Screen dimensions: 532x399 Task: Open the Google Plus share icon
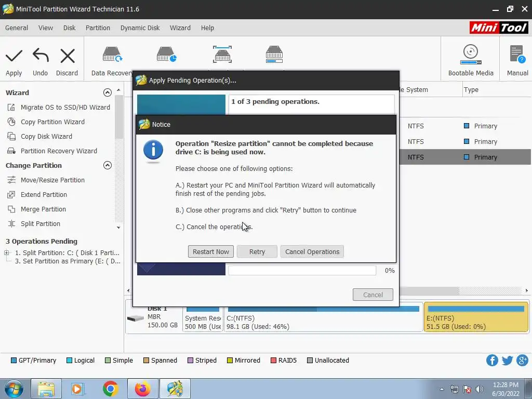click(x=523, y=361)
